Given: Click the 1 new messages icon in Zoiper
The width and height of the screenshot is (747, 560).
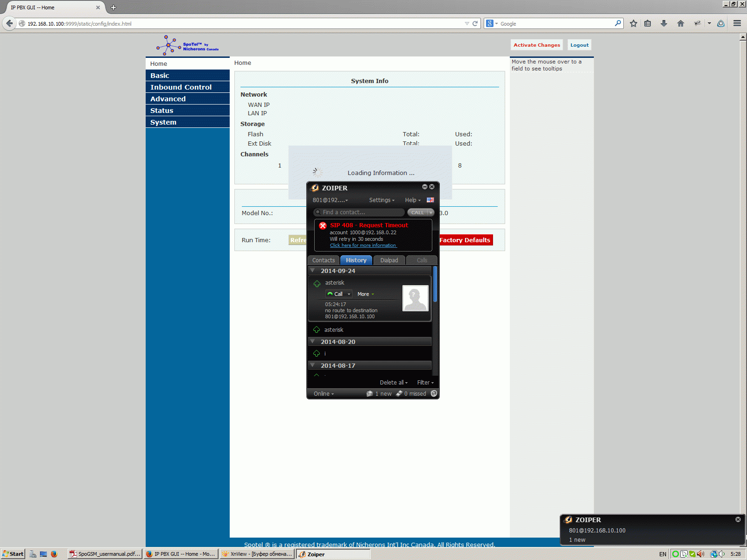Looking at the screenshot, I should click(x=370, y=394).
